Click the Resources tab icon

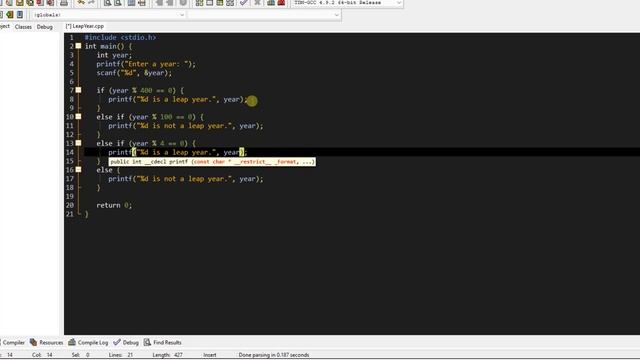[33, 342]
